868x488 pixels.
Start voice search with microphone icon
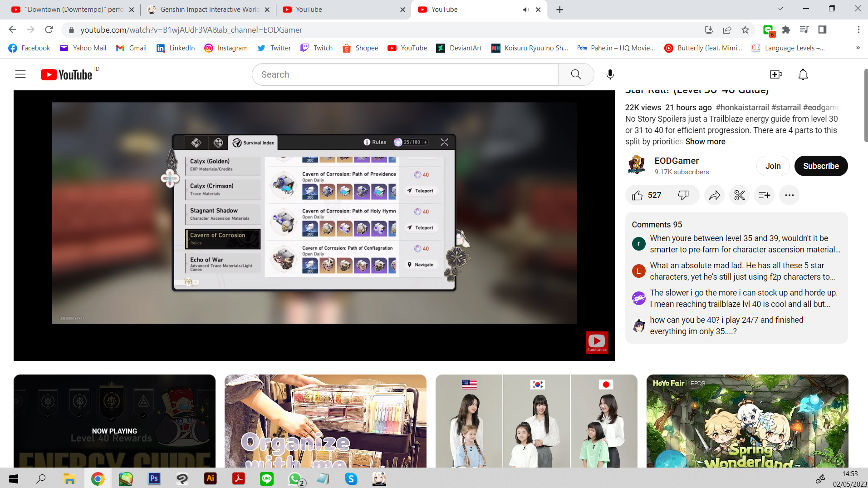[610, 74]
